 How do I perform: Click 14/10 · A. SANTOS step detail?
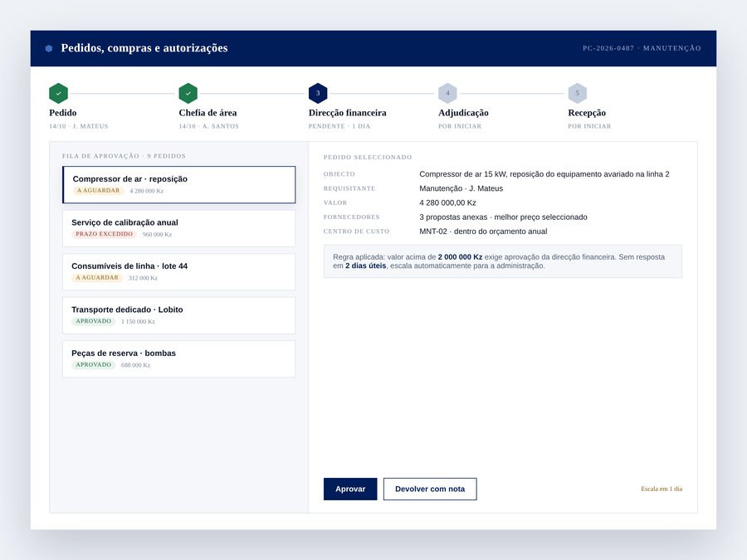[208, 126]
